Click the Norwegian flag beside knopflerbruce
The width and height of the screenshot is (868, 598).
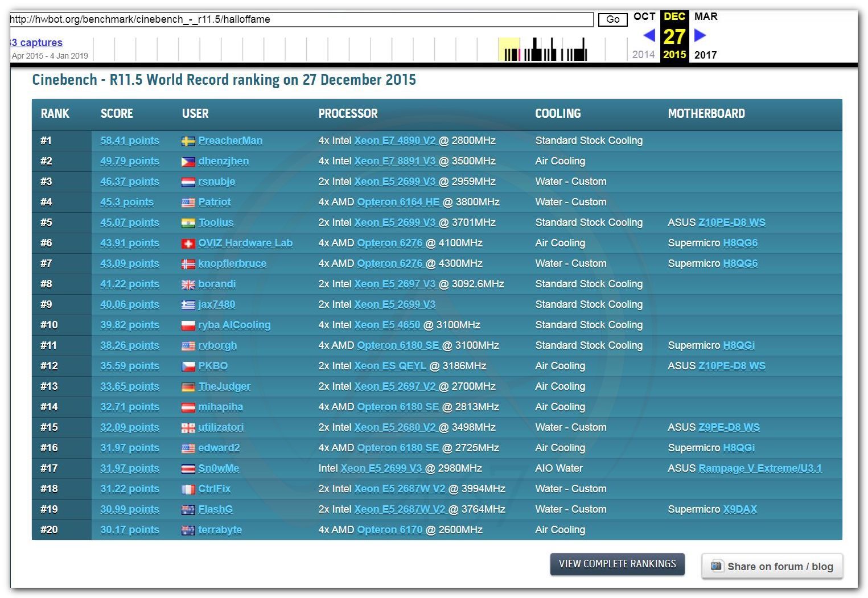[188, 264]
